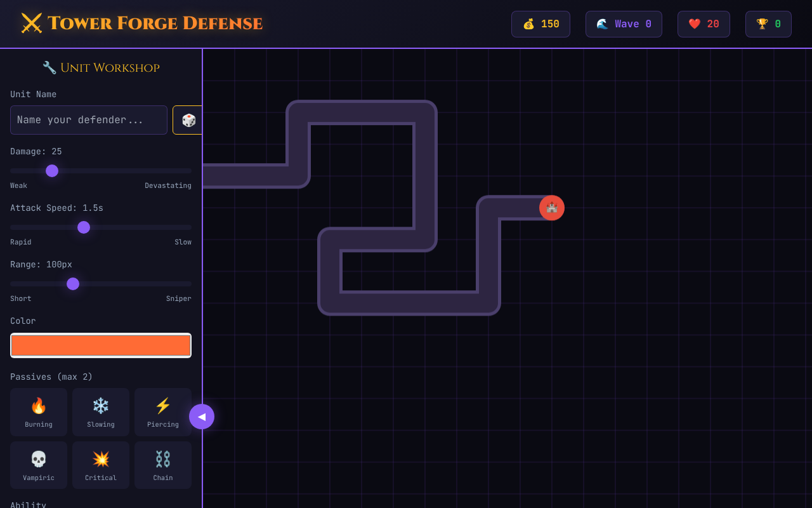Click the Damage slider handle

tap(52, 171)
